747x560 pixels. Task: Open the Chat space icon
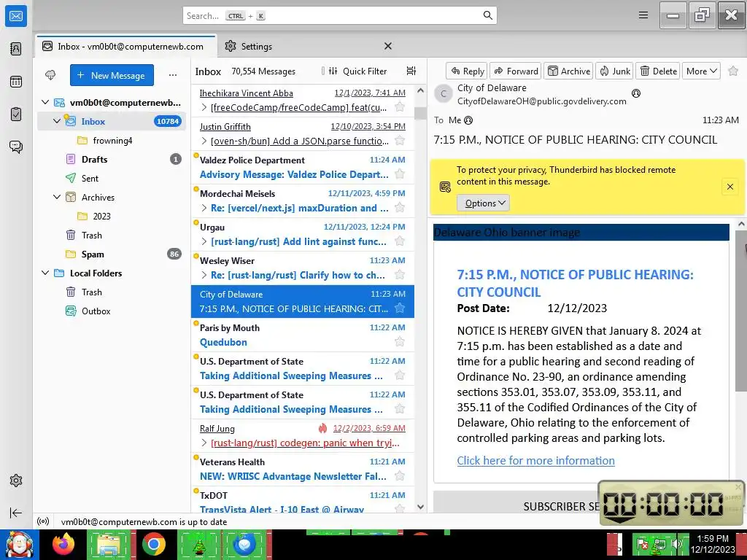[x=16, y=147]
